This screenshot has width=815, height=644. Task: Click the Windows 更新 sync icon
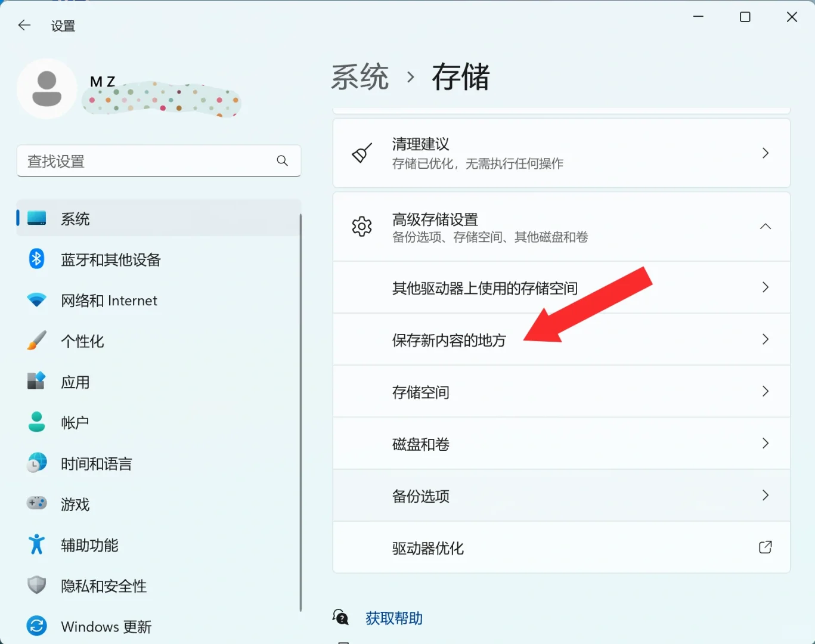[37, 626]
